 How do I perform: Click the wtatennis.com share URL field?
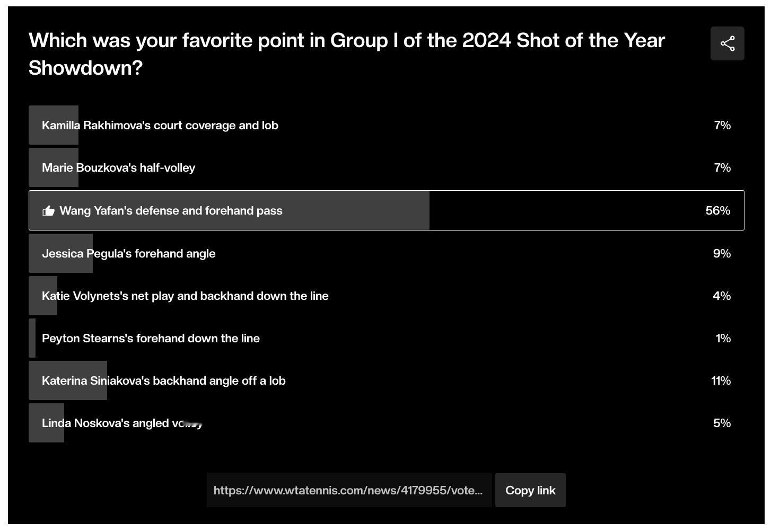pyautogui.click(x=349, y=490)
